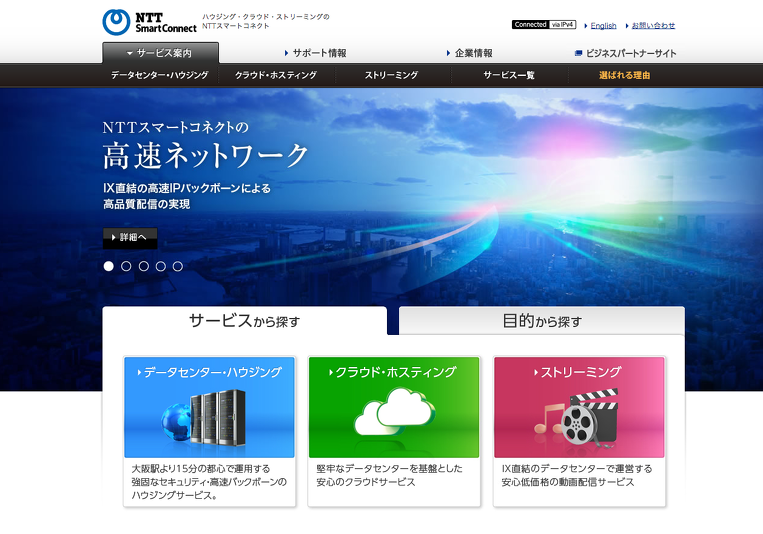Expand the サポート情報 navigation menu
The height and width of the screenshot is (534, 763).
point(317,53)
